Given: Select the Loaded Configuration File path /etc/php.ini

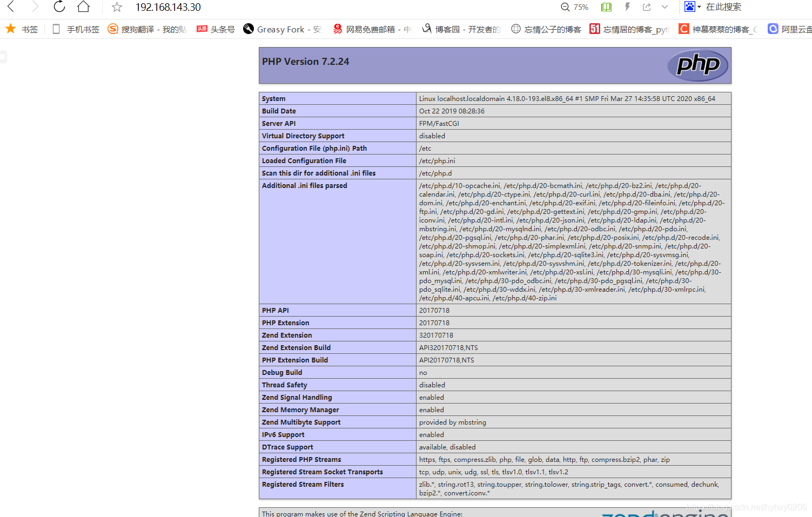Looking at the screenshot, I should [x=437, y=161].
